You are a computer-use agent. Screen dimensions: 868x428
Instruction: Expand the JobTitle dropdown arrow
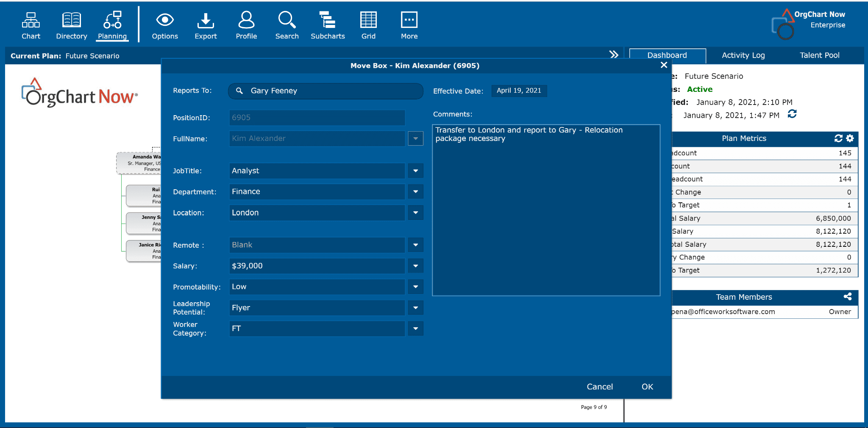tap(415, 171)
